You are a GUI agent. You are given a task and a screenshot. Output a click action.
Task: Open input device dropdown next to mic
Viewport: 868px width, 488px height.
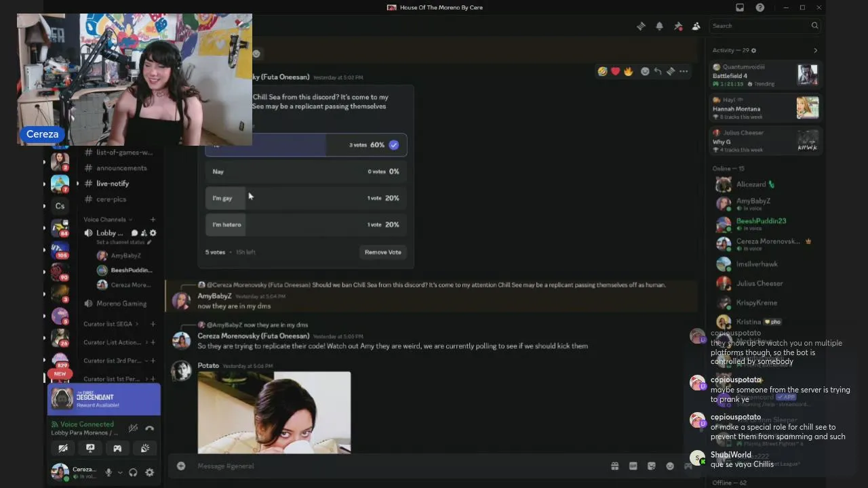pyautogui.click(x=120, y=472)
